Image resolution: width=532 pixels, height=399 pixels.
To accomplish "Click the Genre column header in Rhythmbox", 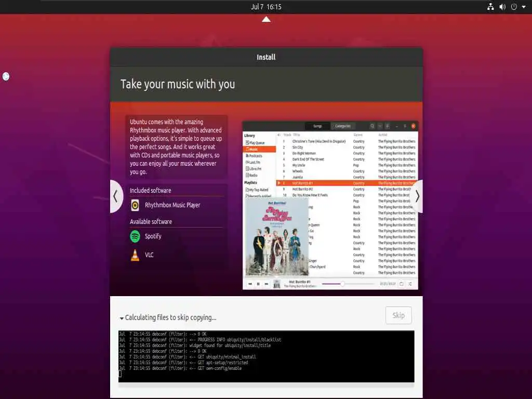I will 358,135.
